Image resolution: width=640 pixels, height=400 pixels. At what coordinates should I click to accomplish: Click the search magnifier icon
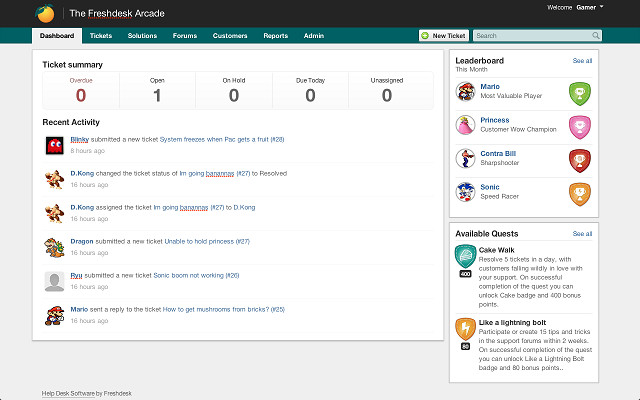(x=596, y=36)
